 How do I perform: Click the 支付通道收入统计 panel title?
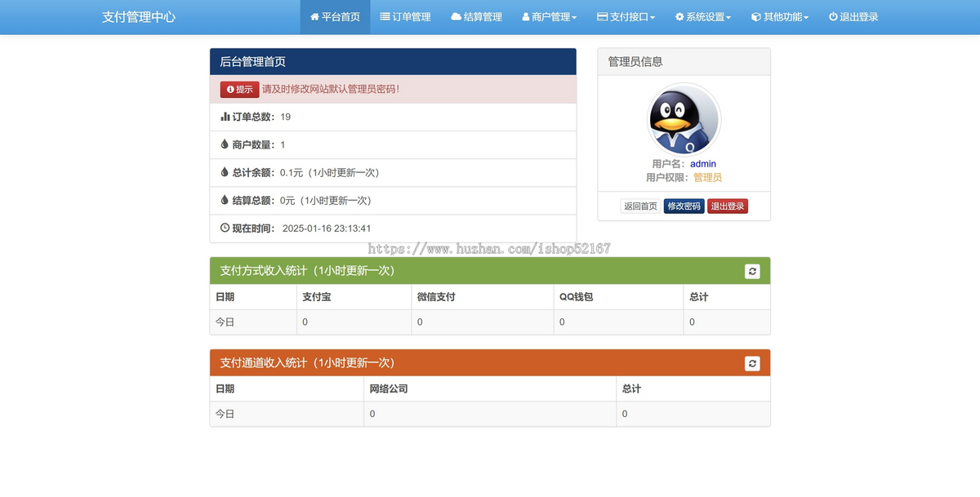307,363
